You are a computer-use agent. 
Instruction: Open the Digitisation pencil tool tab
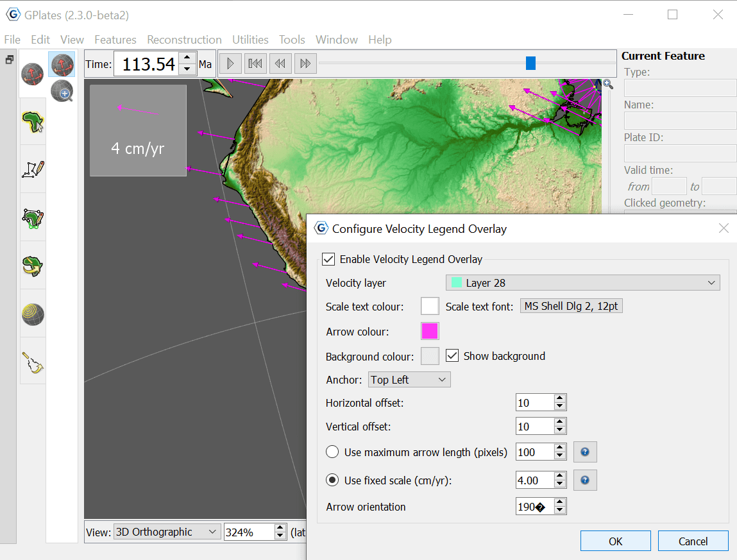pos(33,169)
